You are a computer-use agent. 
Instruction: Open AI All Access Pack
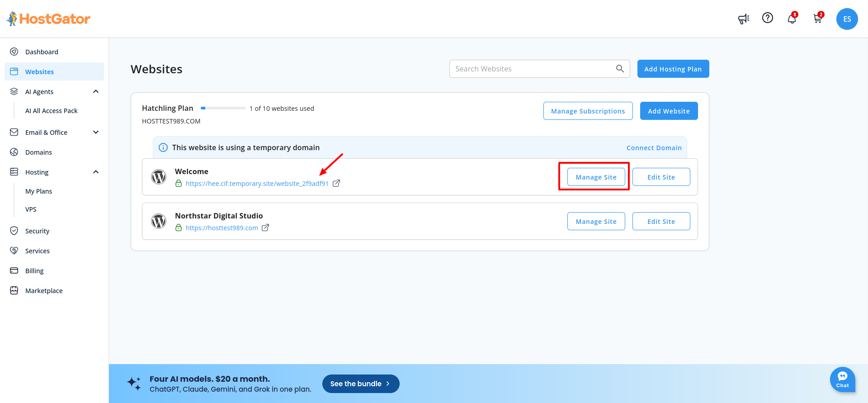click(52, 111)
